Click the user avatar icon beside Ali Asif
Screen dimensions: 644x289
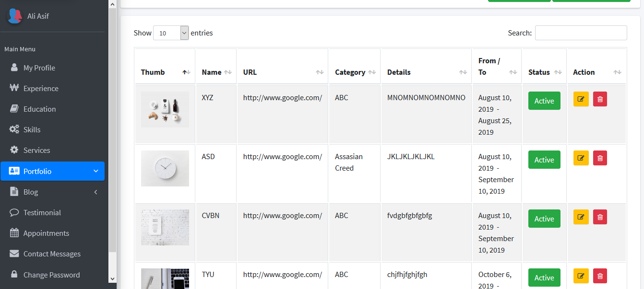[15, 16]
